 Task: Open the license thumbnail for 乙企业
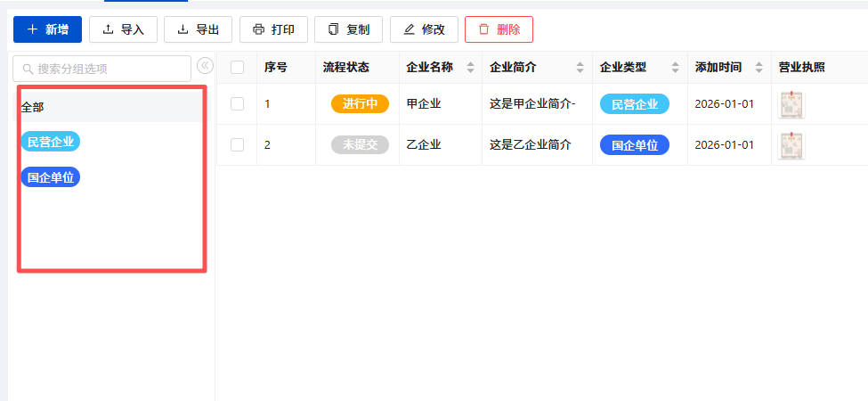[x=791, y=145]
